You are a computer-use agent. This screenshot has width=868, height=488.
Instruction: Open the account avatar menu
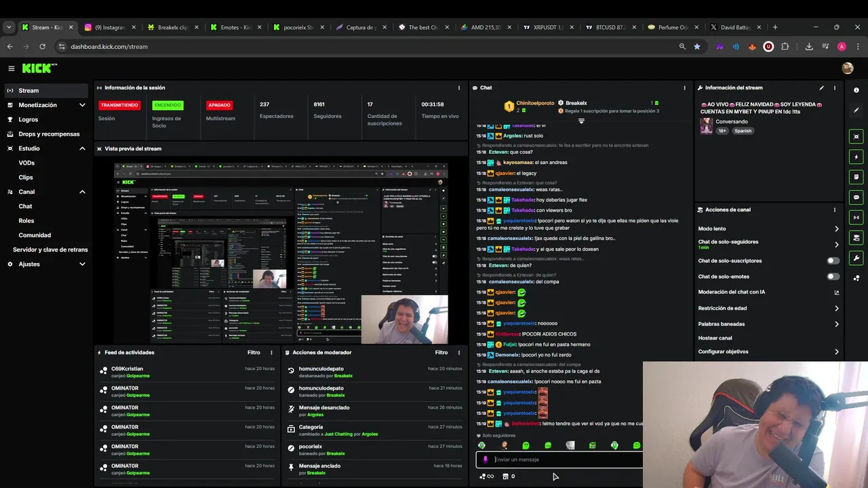click(847, 68)
